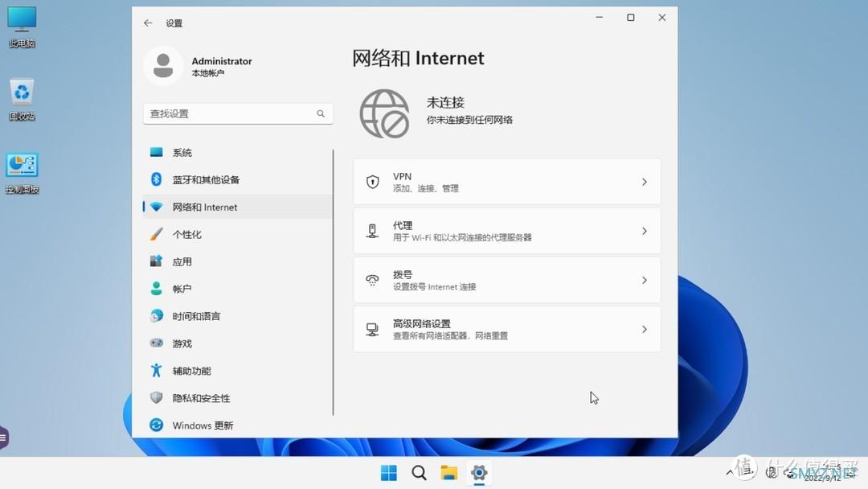Click the VPN shield icon
This screenshot has height=489, width=868.
point(373,182)
